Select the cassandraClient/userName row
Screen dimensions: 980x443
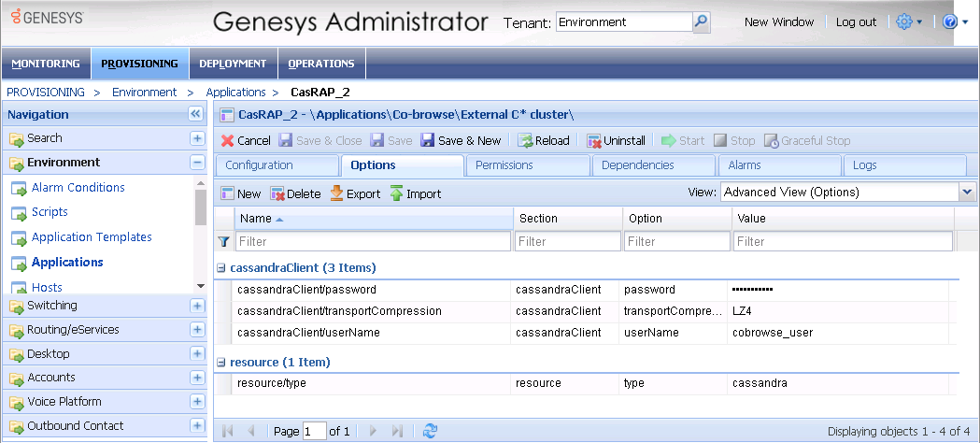pos(585,333)
